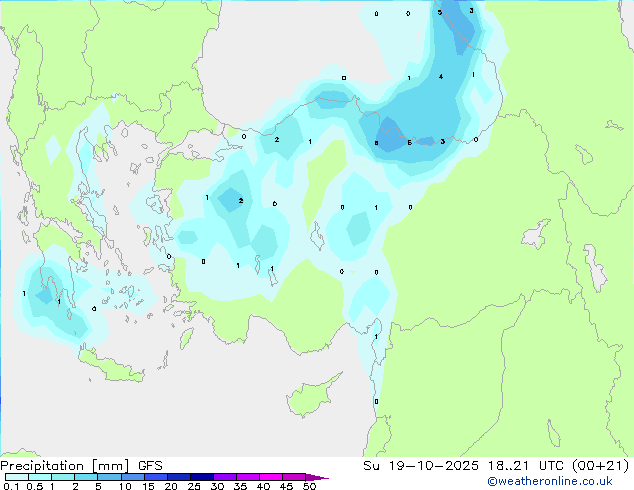Viewport: 634px width, 490px height.
Task: Click the '(00+21)' forecast offset text
Action: [601, 466]
